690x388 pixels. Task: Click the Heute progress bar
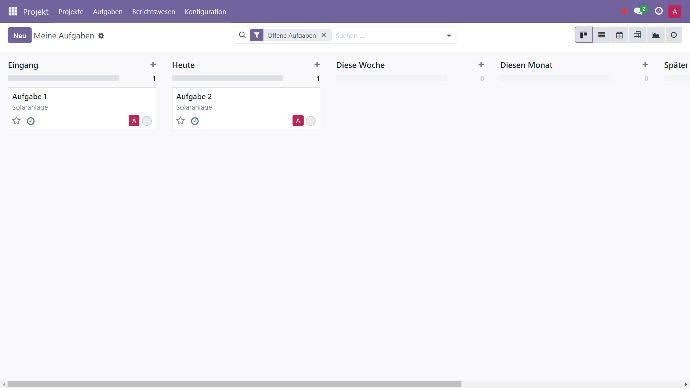(228, 78)
